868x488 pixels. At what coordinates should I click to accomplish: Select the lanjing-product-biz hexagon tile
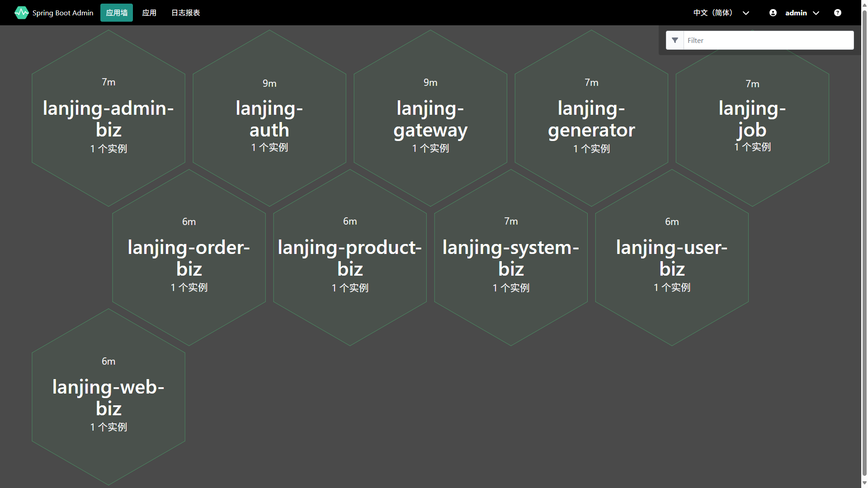(x=350, y=258)
